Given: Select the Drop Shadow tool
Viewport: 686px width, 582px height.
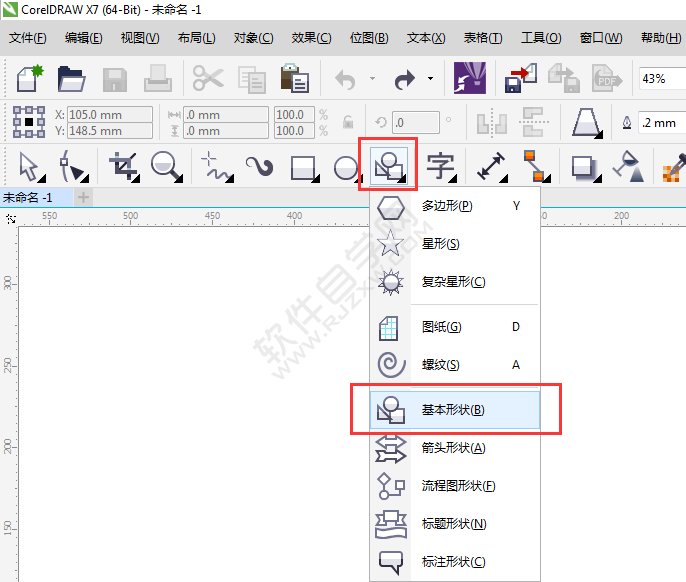Looking at the screenshot, I should click(586, 168).
